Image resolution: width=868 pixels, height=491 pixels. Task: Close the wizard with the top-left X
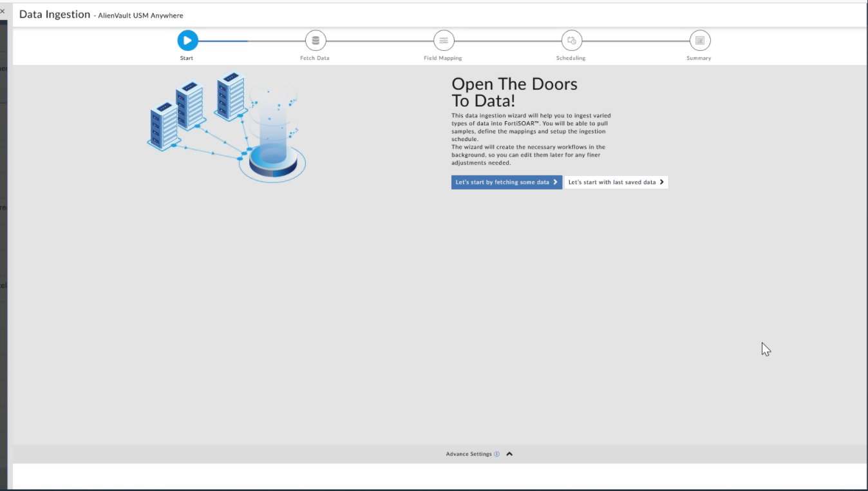tap(3, 12)
